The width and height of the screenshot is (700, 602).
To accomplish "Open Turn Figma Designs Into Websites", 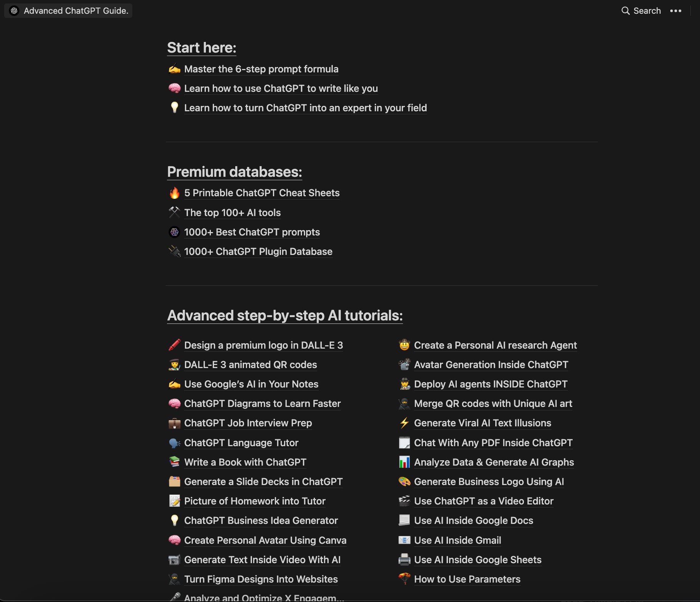I will [x=261, y=579].
